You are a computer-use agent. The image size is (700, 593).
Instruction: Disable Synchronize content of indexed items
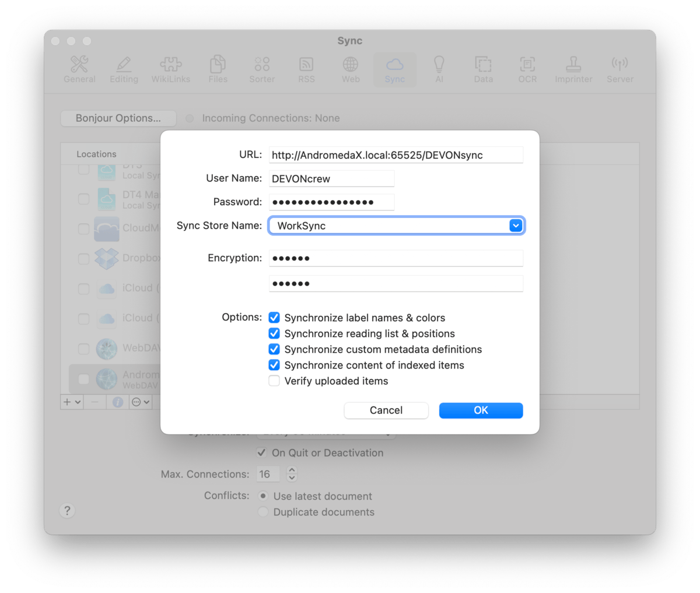pyautogui.click(x=274, y=366)
